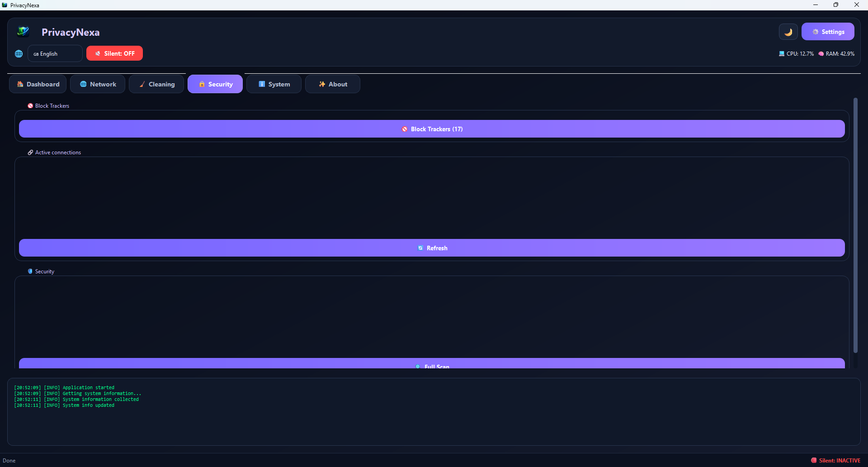868x467 pixels.
Task: Click the RAM: 42.9% readout
Action: [x=840, y=54]
